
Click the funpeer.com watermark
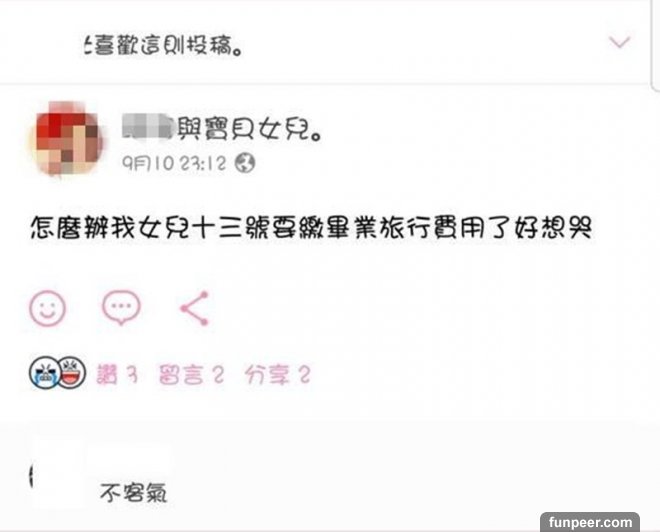click(590, 522)
